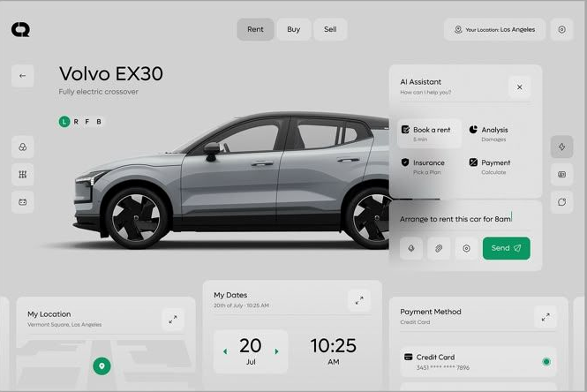Viewport: 587px width, 392px height.
Task: Switch to the Buy tab
Action: pyautogui.click(x=293, y=29)
